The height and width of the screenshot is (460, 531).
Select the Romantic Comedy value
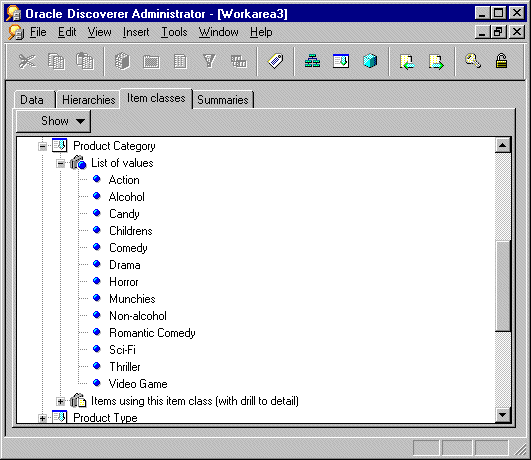tap(152, 333)
